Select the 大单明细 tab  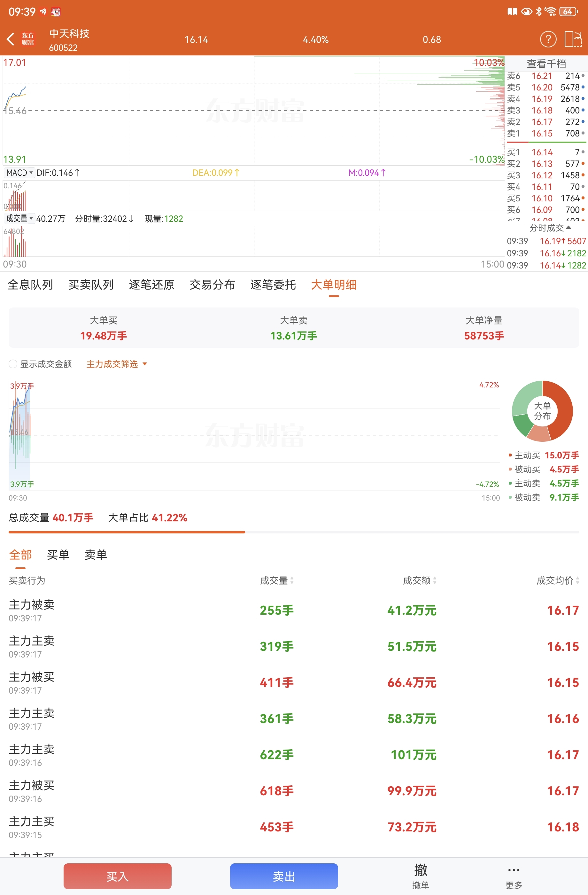click(334, 285)
